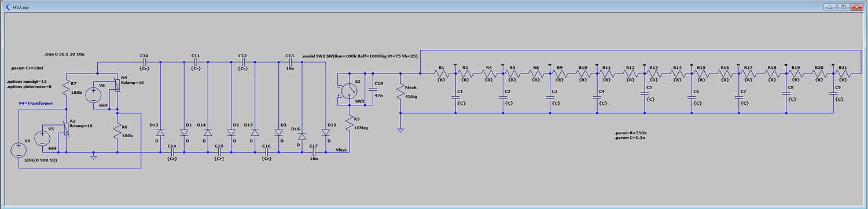Click the 'C12' capacitor label
Viewport: 868px width, 209px height.
coord(242,56)
